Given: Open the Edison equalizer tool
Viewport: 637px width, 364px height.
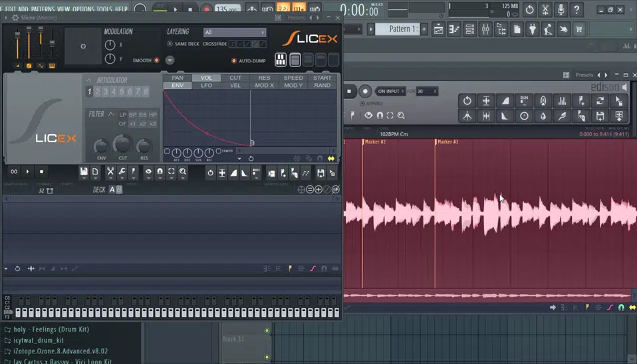Looking at the screenshot, I should 563,101.
